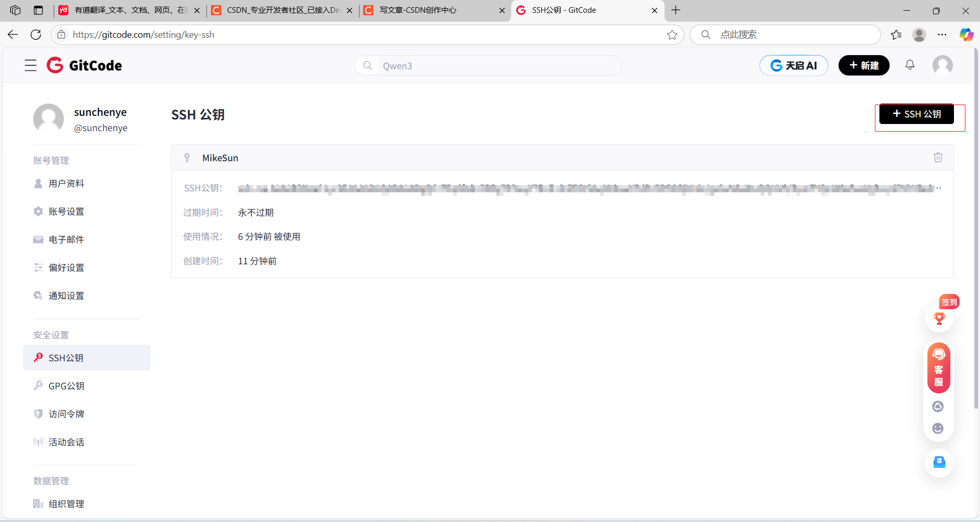Click the favorites star in address bar

coord(672,35)
